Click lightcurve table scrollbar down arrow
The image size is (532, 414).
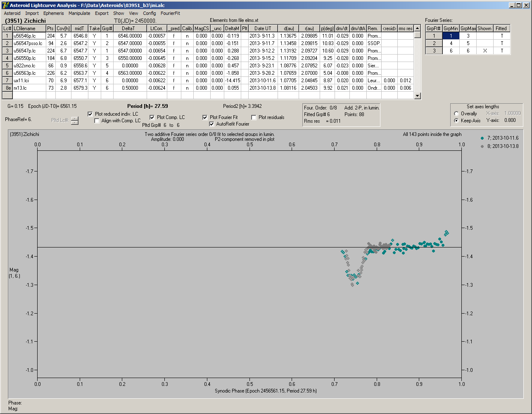(x=418, y=96)
